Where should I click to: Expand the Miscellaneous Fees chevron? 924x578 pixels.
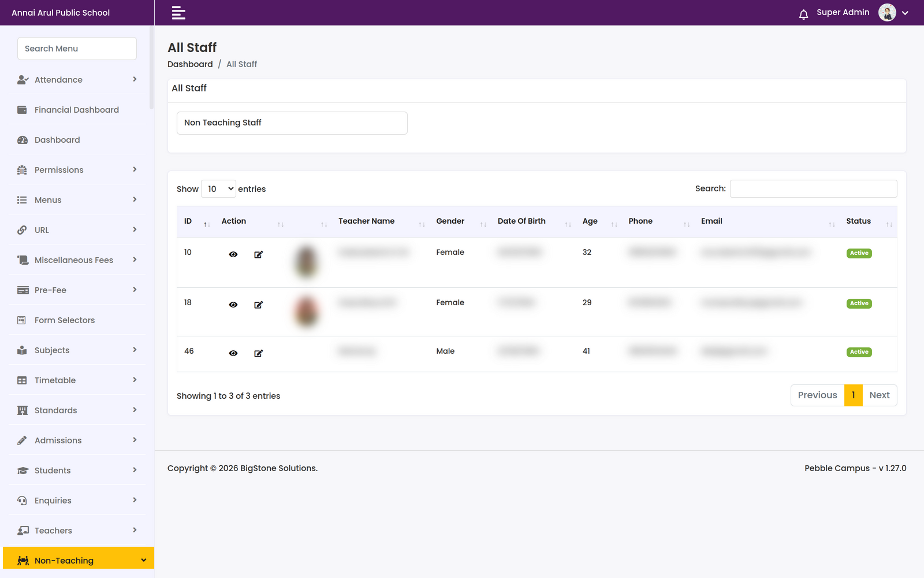pyautogui.click(x=135, y=260)
